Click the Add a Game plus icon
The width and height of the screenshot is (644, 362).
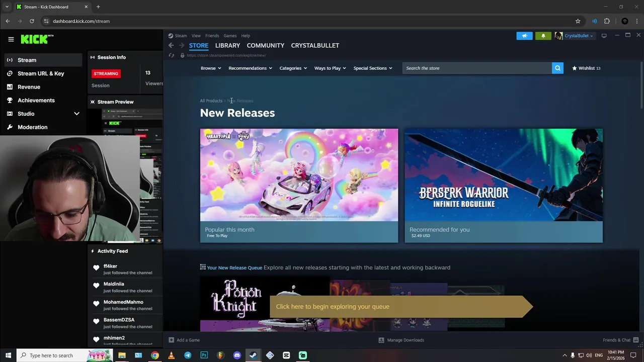coord(171,340)
